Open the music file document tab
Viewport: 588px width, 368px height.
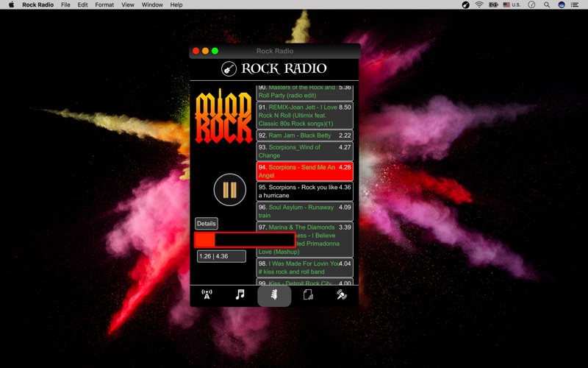pyautogui.click(x=308, y=295)
